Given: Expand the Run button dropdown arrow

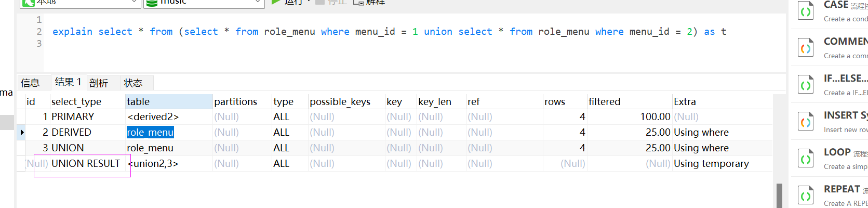Looking at the screenshot, I should pyautogui.click(x=310, y=2).
